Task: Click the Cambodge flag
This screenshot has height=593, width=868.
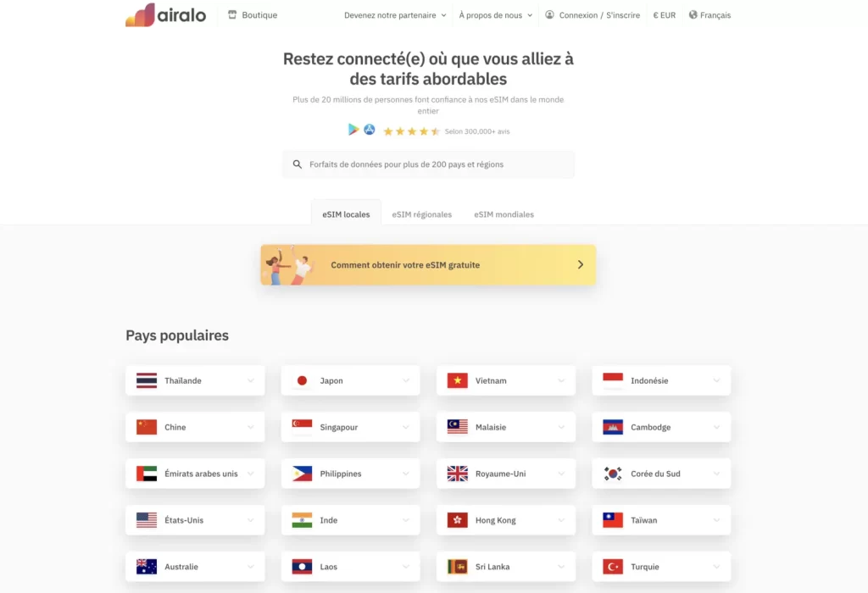Action: click(613, 427)
